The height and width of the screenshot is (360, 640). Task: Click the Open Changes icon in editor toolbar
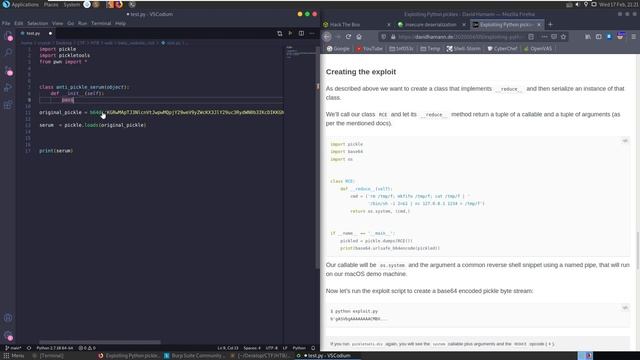pyautogui.click(x=280, y=33)
